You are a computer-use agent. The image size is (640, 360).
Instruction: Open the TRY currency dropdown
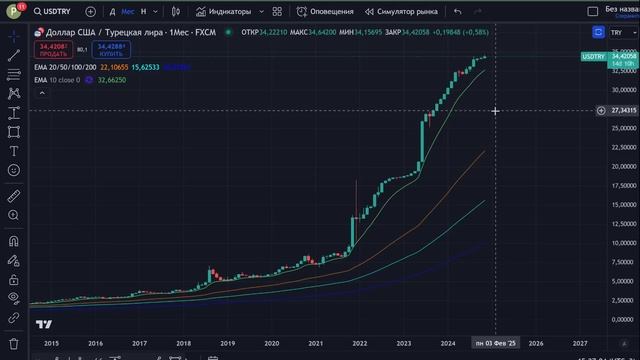(x=623, y=33)
